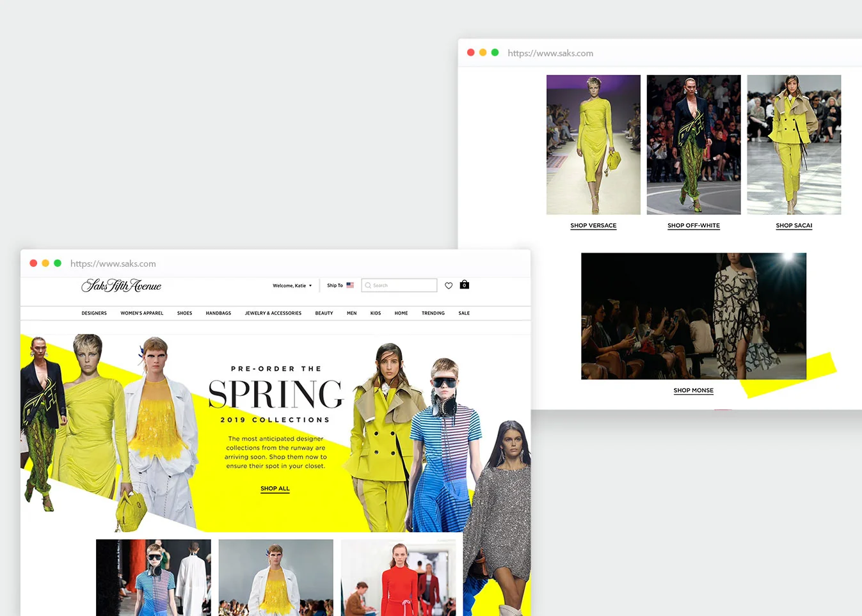Click yellow minimize dot of front window
The width and height of the screenshot is (862, 616).
click(x=45, y=263)
